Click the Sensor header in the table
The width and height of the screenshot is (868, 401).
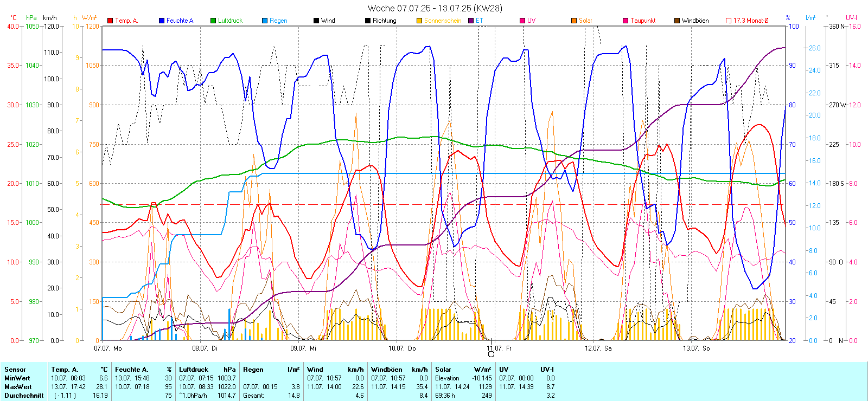tap(15, 370)
